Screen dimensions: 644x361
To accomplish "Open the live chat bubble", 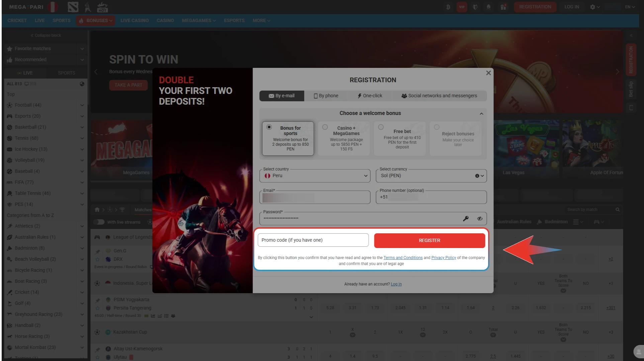I will coord(639,352).
